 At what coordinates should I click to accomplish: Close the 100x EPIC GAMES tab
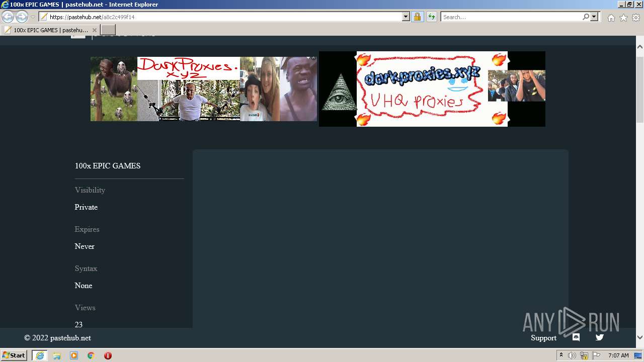pyautogui.click(x=94, y=30)
